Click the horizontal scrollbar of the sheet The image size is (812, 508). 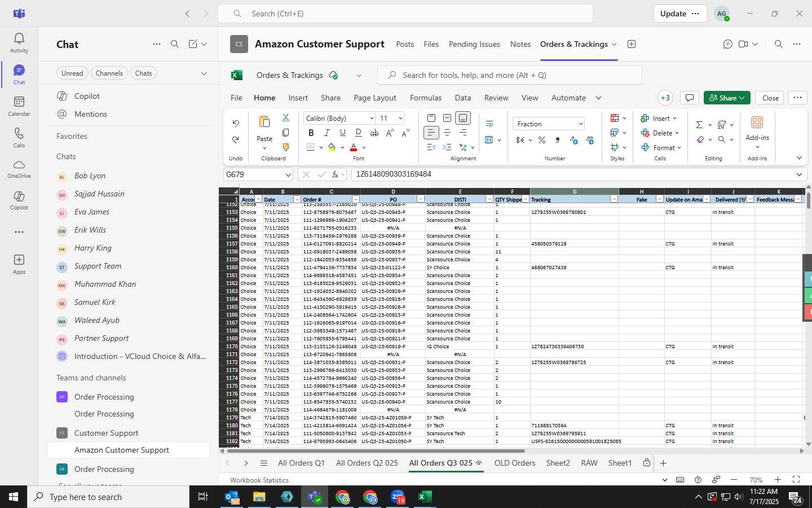[376, 451]
